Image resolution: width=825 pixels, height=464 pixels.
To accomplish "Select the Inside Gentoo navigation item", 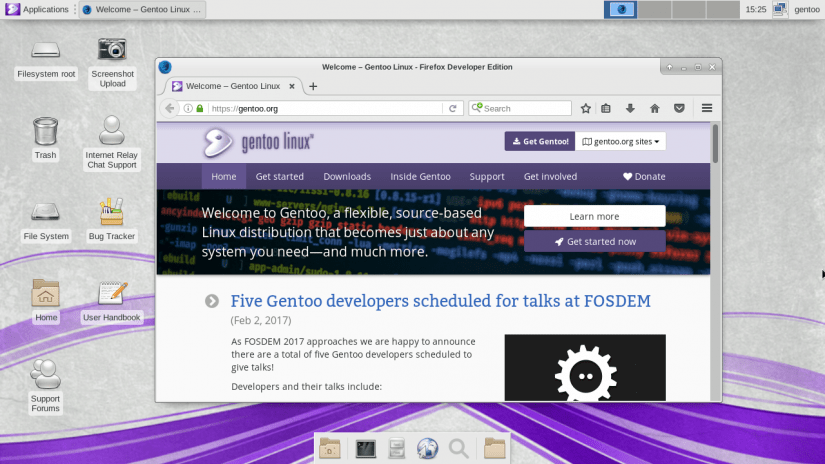I will point(420,176).
